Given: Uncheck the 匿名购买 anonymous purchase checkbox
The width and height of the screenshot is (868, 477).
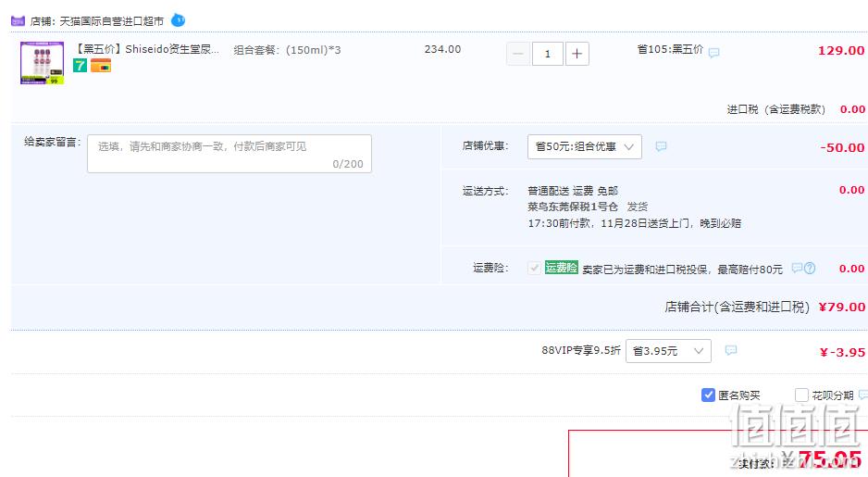Looking at the screenshot, I should (708, 395).
